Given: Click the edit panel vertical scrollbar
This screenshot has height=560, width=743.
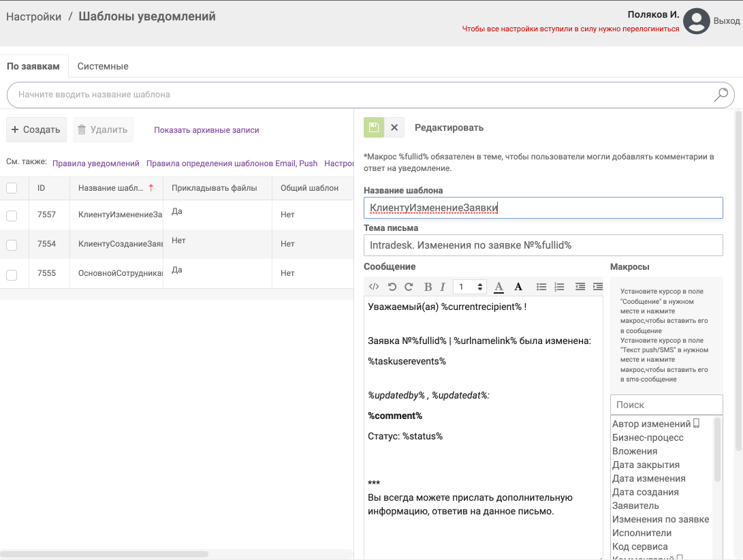Looking at the screenshot, I should point(738,280).
